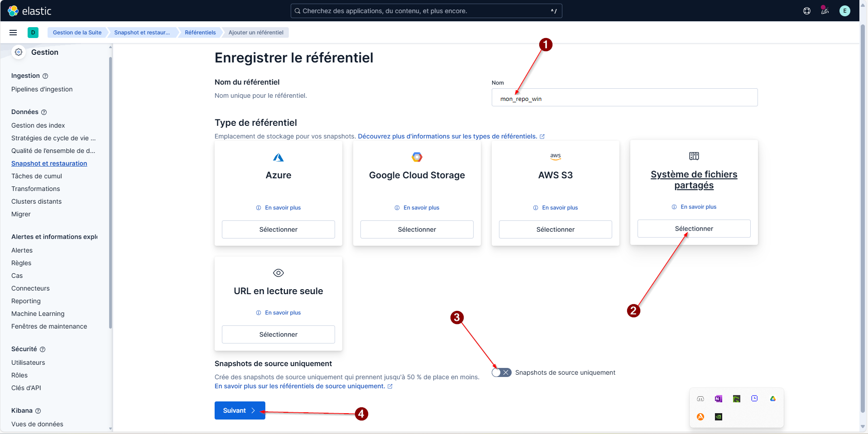Screen dimensions: 868x434
Task: Enable Snapshots de source uniquement switch
Action: [501, 372]
